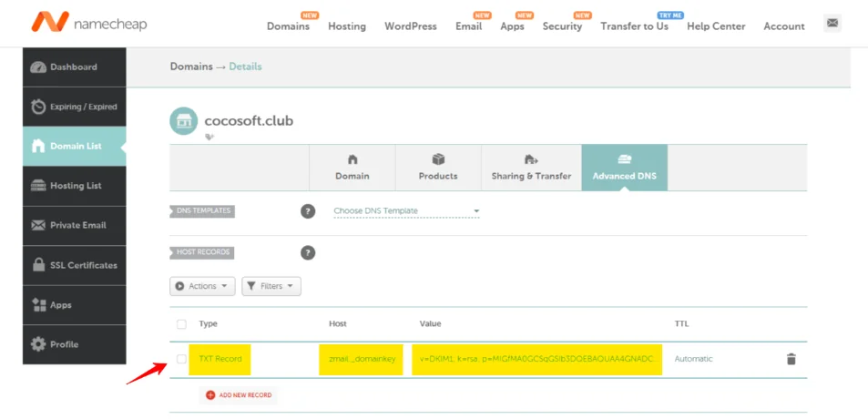Open the Account menu
The height and width of the screenshot is (419, 868).
784,26
